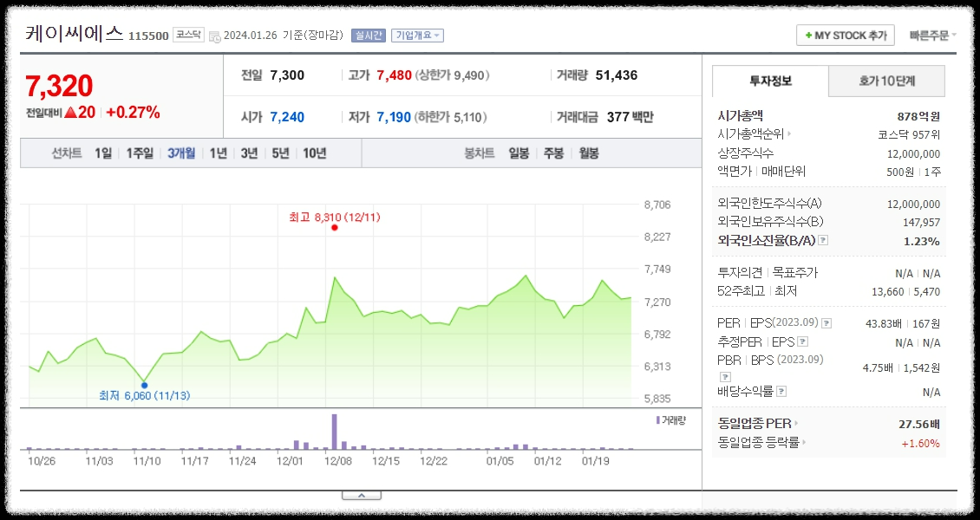The image size is (980, 520).
Task: Click the foreign ownership ratio 1.23%
Action: [x=922, y=241]
